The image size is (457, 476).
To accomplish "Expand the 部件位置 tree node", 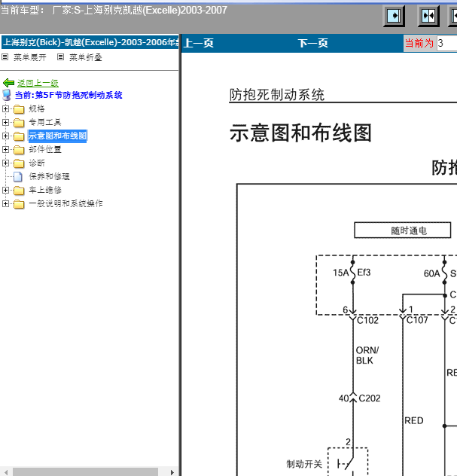I will (6, 149).
